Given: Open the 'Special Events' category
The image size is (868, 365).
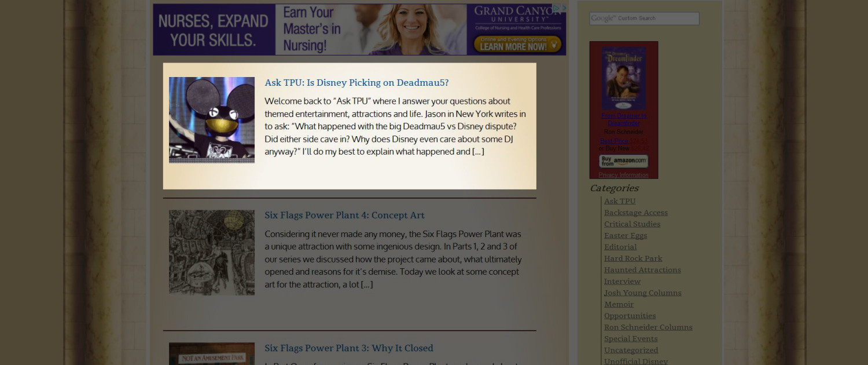Looking at the screenshot, I should 631,339.
